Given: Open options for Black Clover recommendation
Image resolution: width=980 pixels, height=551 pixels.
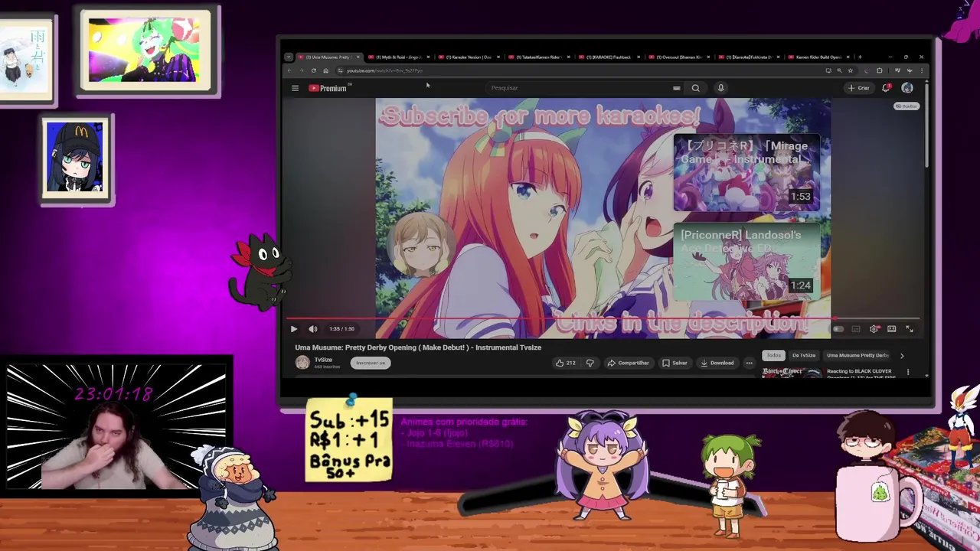Looking at the screenshot, I should [x=908, y=372].
